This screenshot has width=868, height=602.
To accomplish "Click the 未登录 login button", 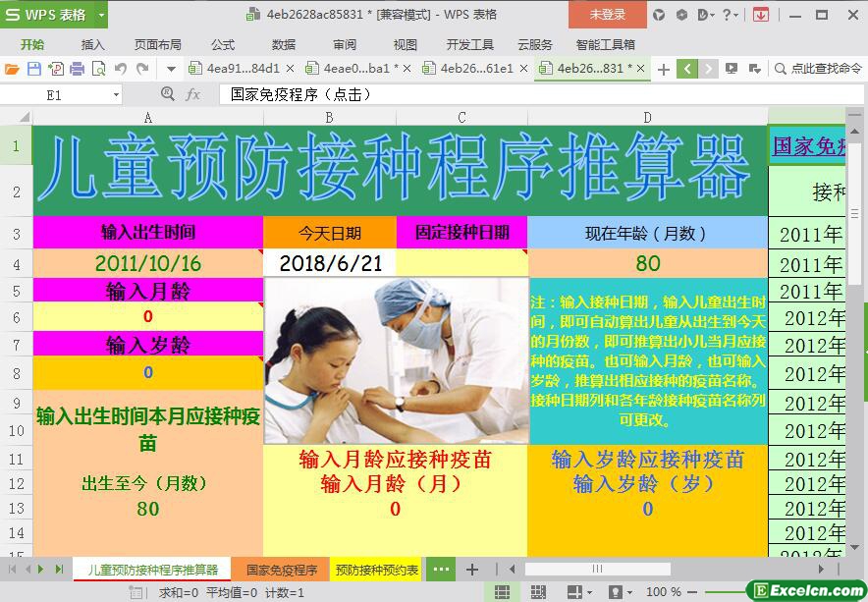I will pos(607,15).
